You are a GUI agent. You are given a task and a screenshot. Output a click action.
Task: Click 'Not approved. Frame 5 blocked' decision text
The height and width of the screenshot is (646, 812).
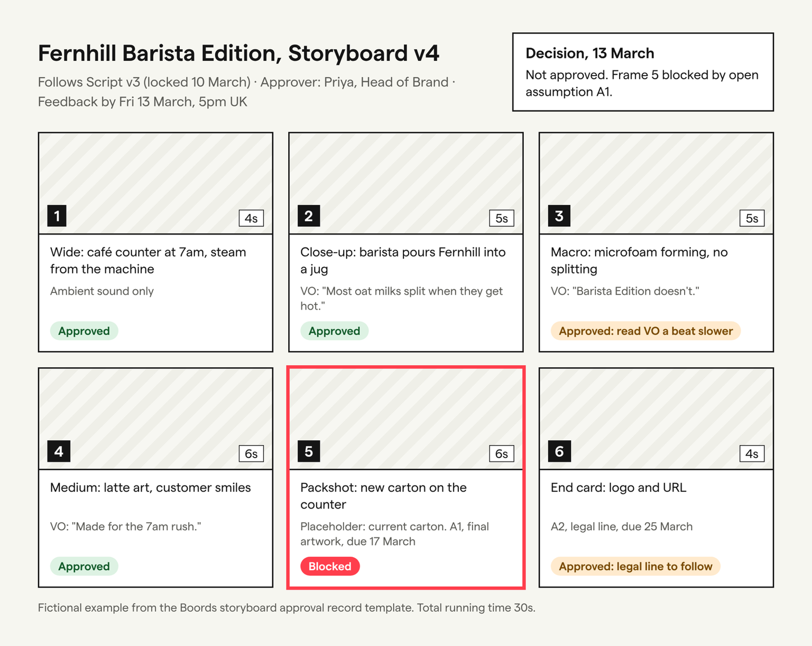click(x=642, y=83)
